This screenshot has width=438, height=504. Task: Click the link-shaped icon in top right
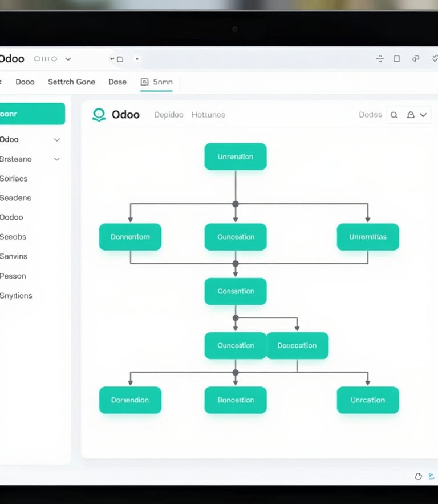point(416,58)
